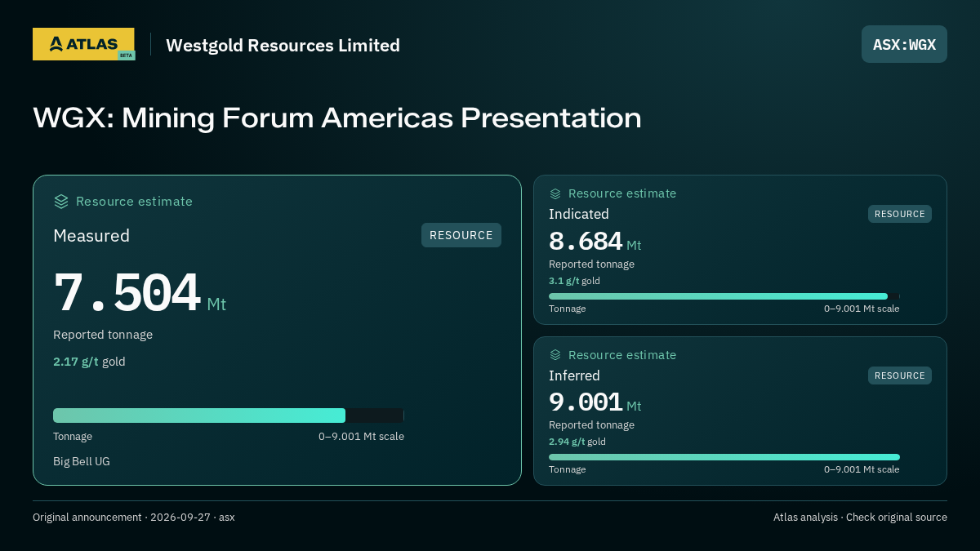Click the title WGX: Mining Forum Americas Presentation
980x551 pixels.
337,118
